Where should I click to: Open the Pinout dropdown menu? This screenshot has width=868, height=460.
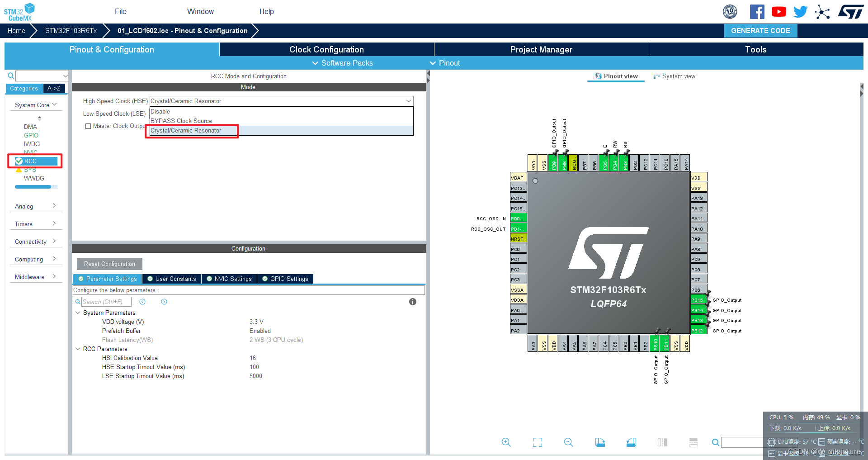[445, 63]
